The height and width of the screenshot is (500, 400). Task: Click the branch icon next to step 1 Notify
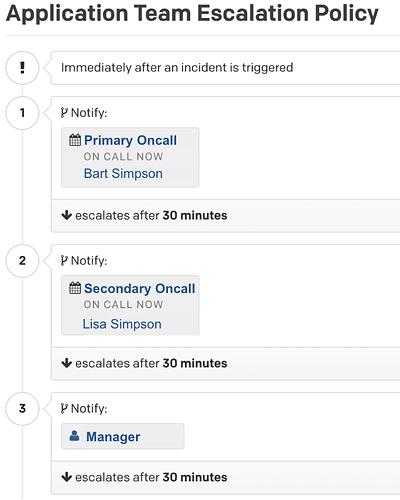click(64, 113)
